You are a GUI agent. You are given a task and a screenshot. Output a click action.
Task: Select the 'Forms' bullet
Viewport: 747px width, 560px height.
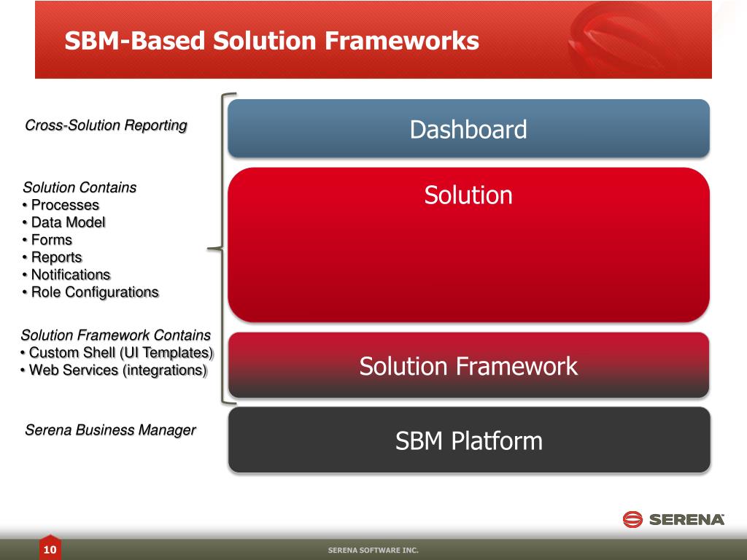tap(47, 239)
